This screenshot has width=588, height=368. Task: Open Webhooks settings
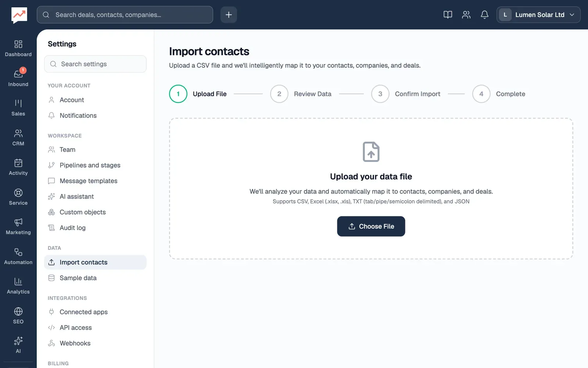pyautogui.click(x=95, y=343)
